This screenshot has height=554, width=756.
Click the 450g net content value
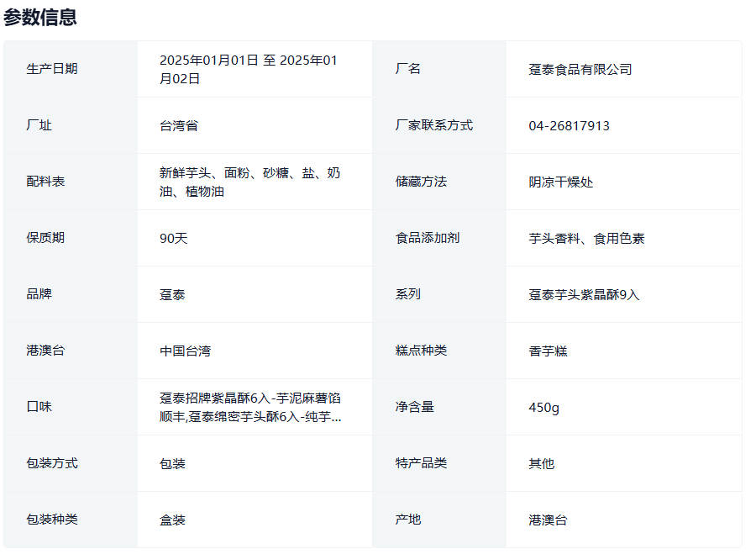(543, 408)
